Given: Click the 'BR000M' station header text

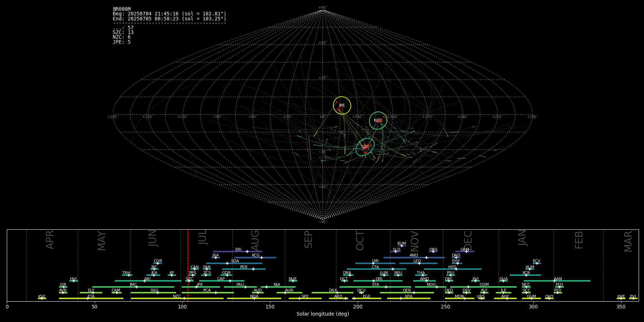Looking at the screenshot, I should pyautogui.click(x=122, y=9).
